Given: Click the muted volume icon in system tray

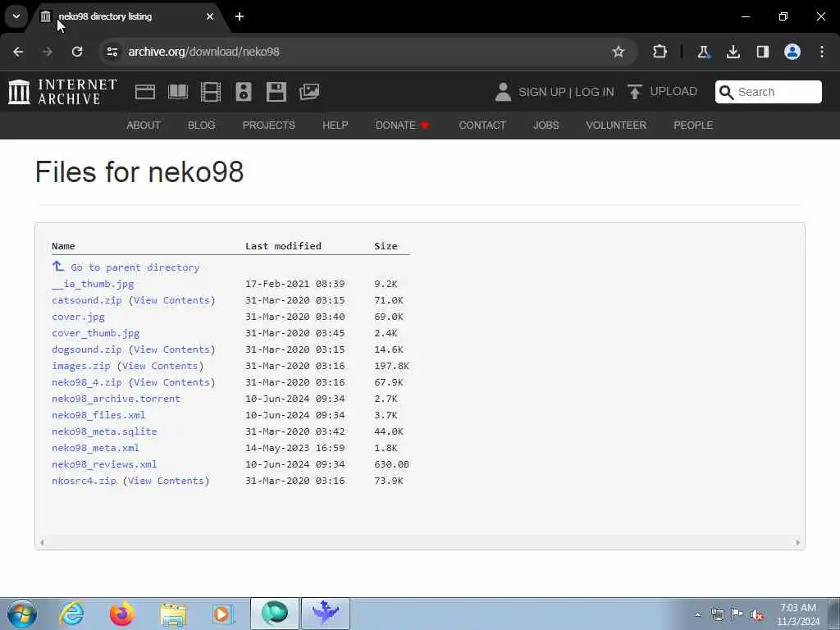Looking at the screenshot, I should tap(757, 615).
